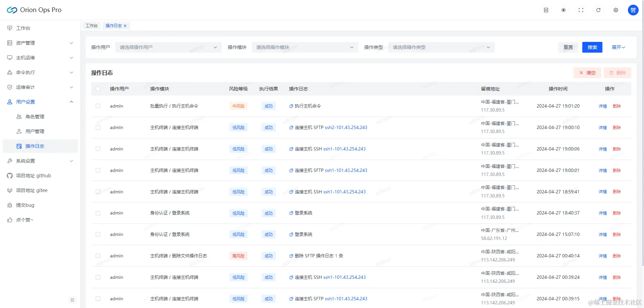Expand 主机运维 sidebar menu
Screen dimensions: 644x308
point(40,58)
